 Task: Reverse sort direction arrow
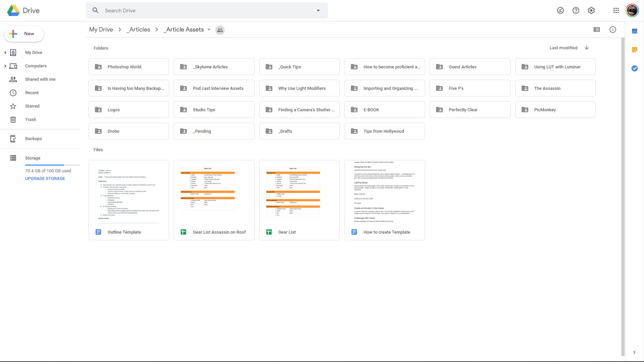(x=587, y=48)
